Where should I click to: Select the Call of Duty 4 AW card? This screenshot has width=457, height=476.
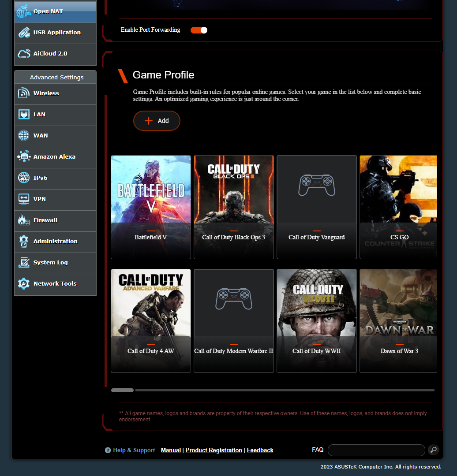(151, 321)
